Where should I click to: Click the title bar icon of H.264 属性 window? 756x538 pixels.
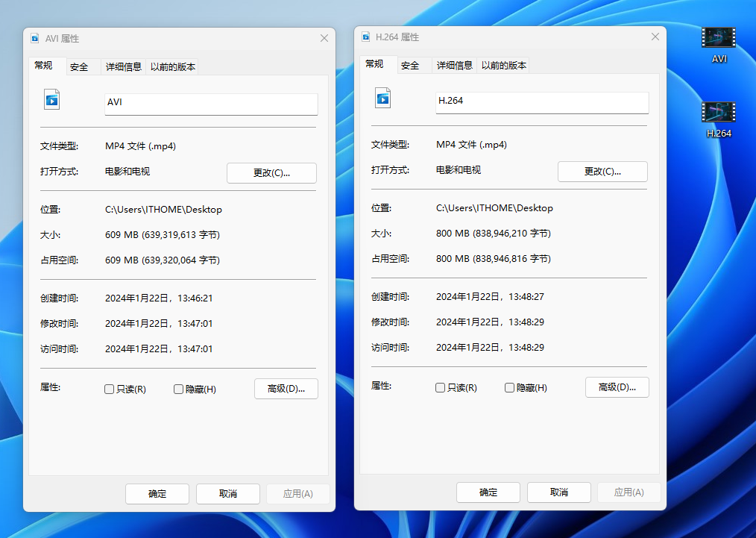365,36
